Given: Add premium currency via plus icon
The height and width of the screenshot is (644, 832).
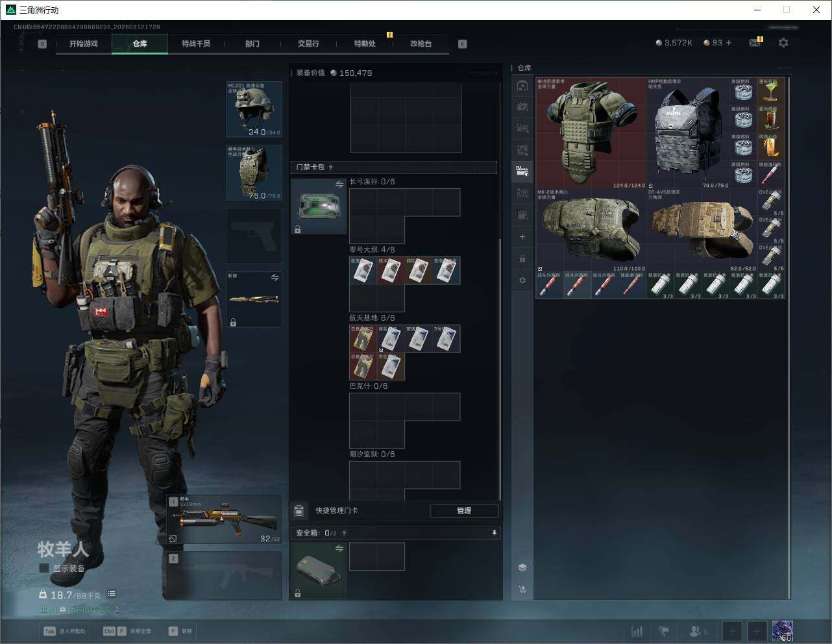Looking at the screenshot, I should pyautogui.click(x=729, y=43).
